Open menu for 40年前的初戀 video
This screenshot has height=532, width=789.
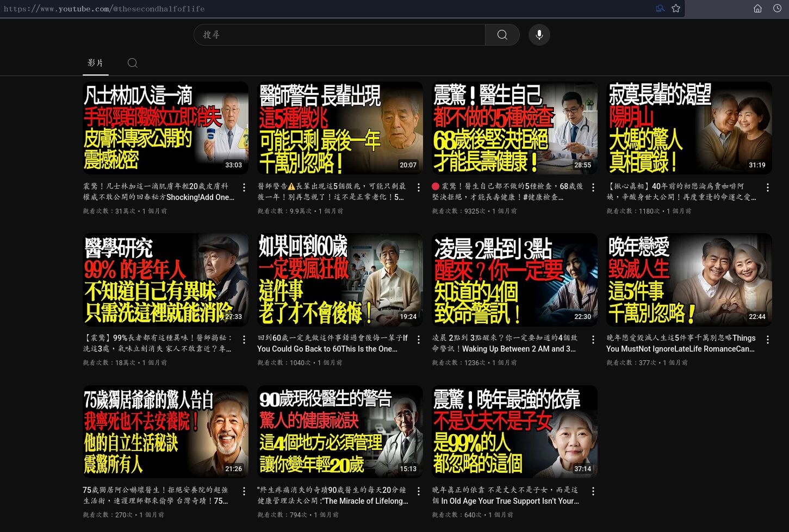tap(768, 187)
